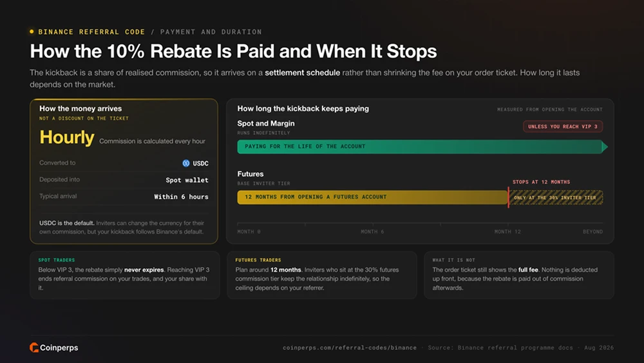
Task: Click the bold 'full fee' phrase
Action: point(528,270)
